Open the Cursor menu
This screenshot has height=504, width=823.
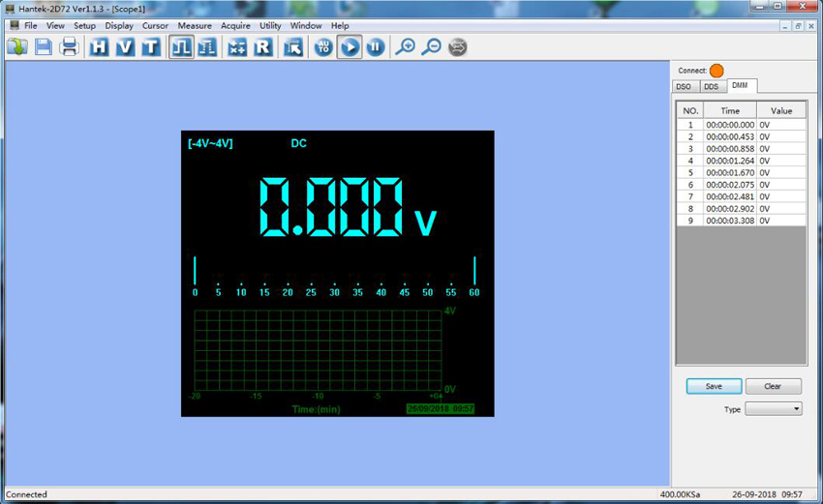pos(155,26)
